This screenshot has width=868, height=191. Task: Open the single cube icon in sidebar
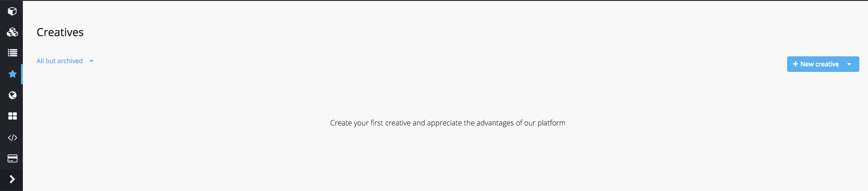tap(12, 11)
